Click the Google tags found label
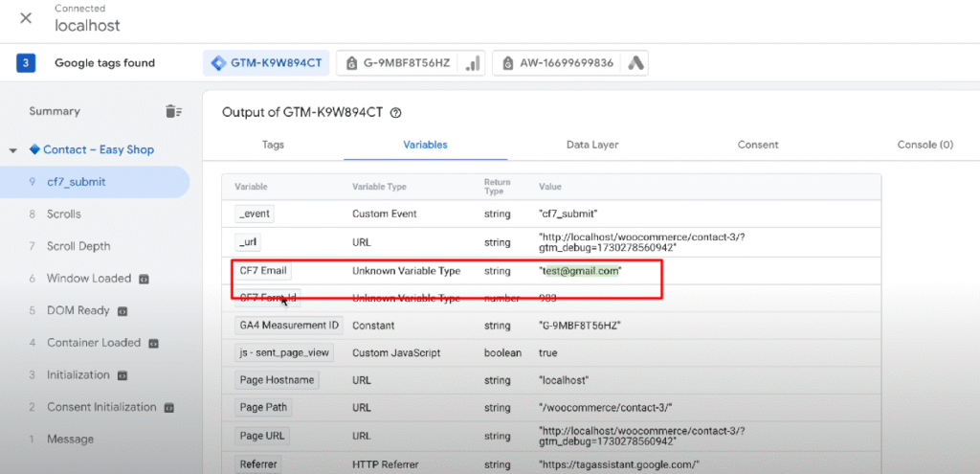This screenshot has width=980, height=474. pyautogui.click(x=104, y=63)
